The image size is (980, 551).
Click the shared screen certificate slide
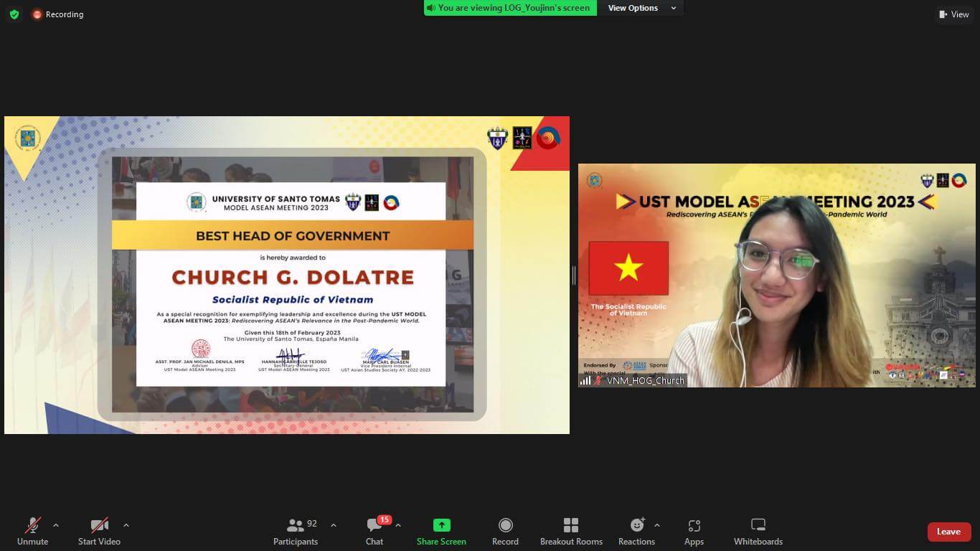pyautogui.click(x=287, y=275)
